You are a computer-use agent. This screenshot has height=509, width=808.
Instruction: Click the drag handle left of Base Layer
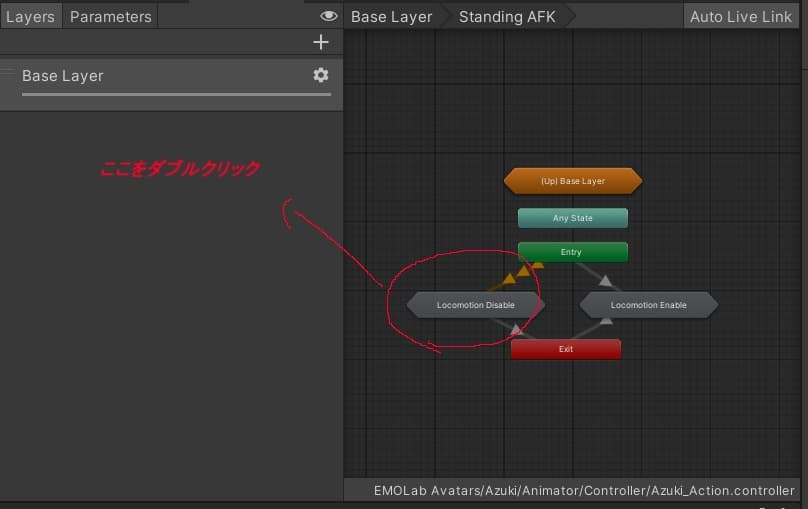click(9, 74)
